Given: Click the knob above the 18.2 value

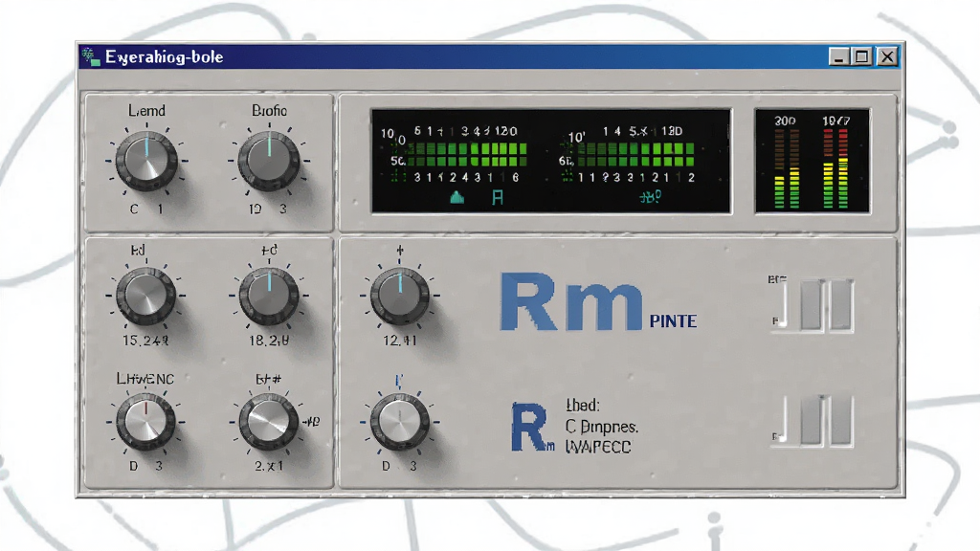Looking at the screenshot, I should pos(269,296).
